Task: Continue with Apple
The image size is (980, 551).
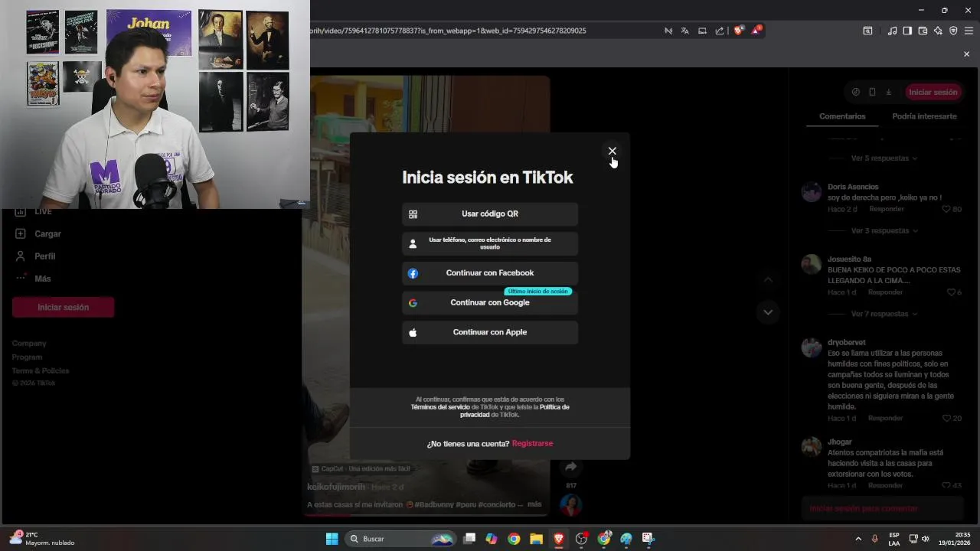Action: 490,332
